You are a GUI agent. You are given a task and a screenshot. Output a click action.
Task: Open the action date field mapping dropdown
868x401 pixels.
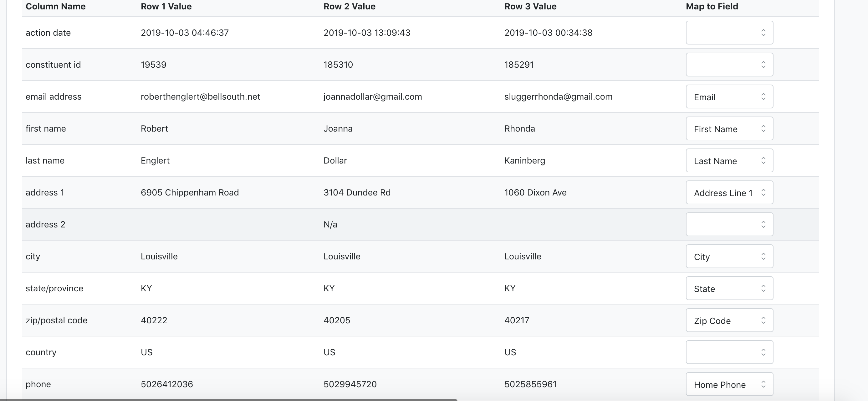click(729, 33)
